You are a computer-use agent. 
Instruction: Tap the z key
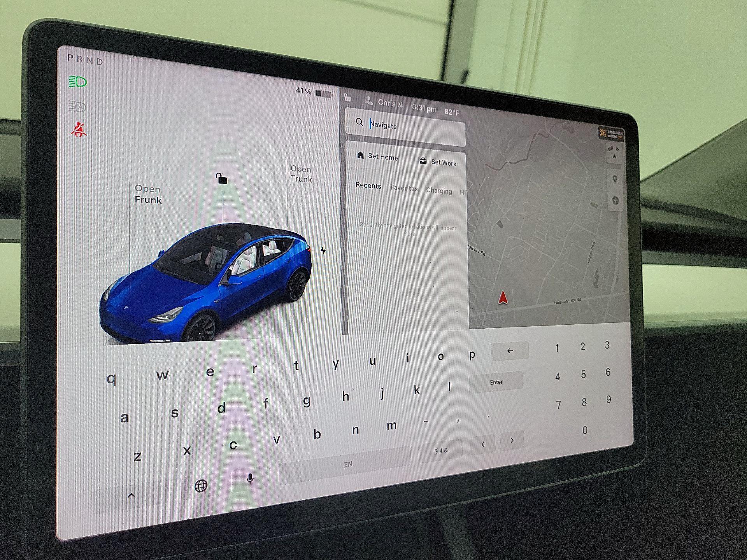pos(137,457)
